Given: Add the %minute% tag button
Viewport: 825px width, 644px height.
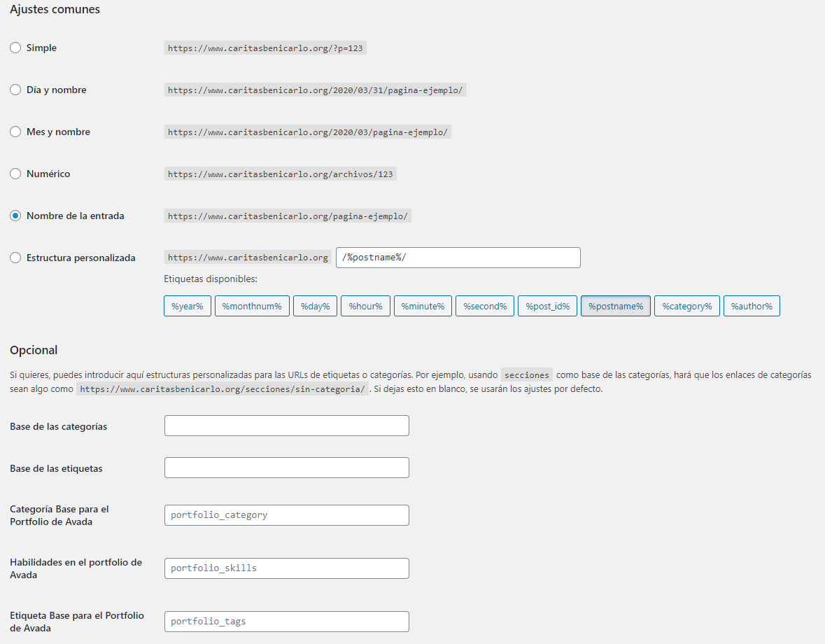Looking at the screenshot, I should [x=423, y=306].
